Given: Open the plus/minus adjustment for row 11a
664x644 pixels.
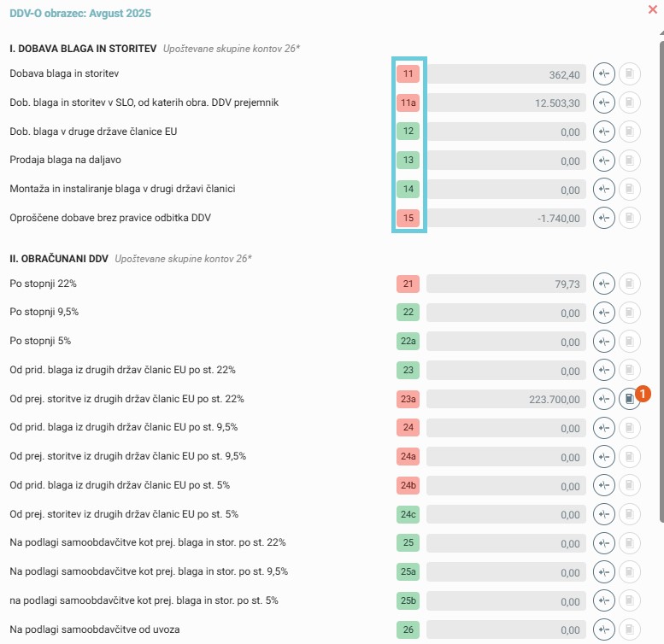Looking at the screenshot, I should [x=603, y=103].
